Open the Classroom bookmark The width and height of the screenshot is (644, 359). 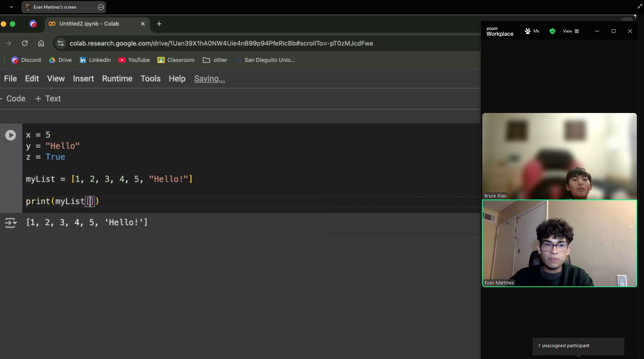(176, 60)
